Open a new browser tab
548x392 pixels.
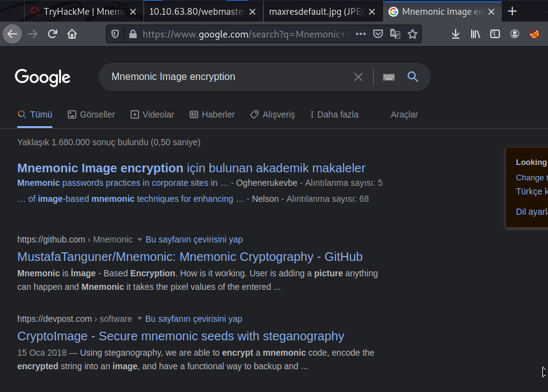[x=512, y=12]
